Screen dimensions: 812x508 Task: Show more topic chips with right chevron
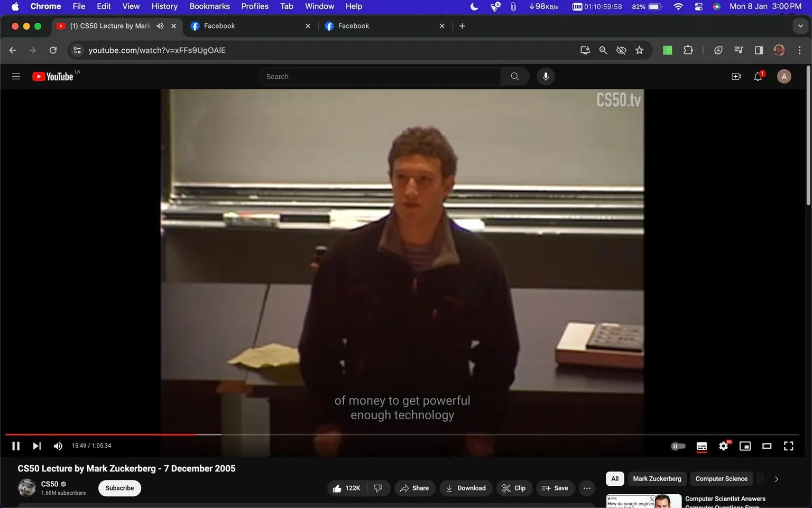[776, 478]
